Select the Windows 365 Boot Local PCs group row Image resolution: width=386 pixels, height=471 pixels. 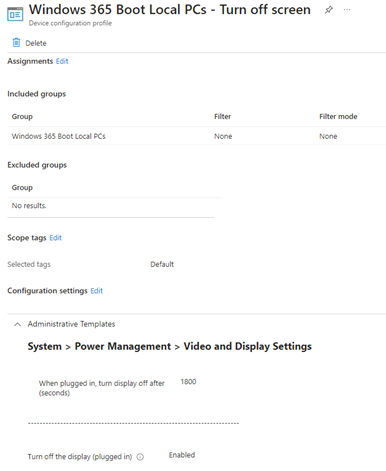[196, 136]
